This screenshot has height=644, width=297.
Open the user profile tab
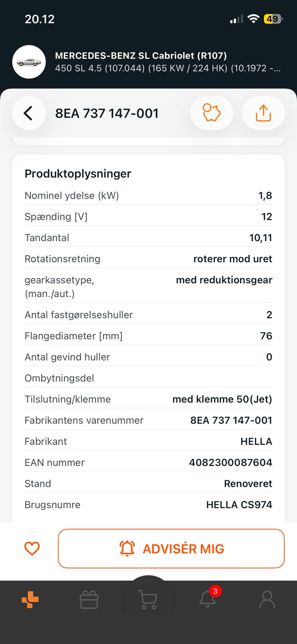267,600
